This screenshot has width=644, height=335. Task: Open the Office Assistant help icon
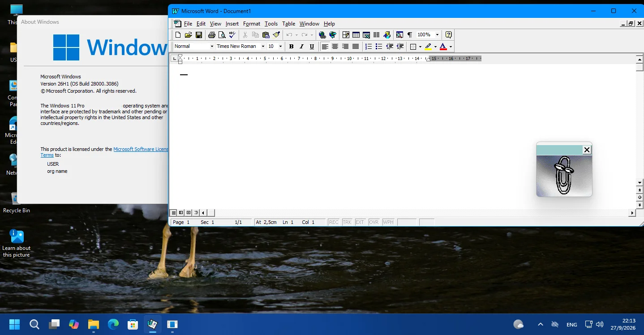click(x=448, y=35)
